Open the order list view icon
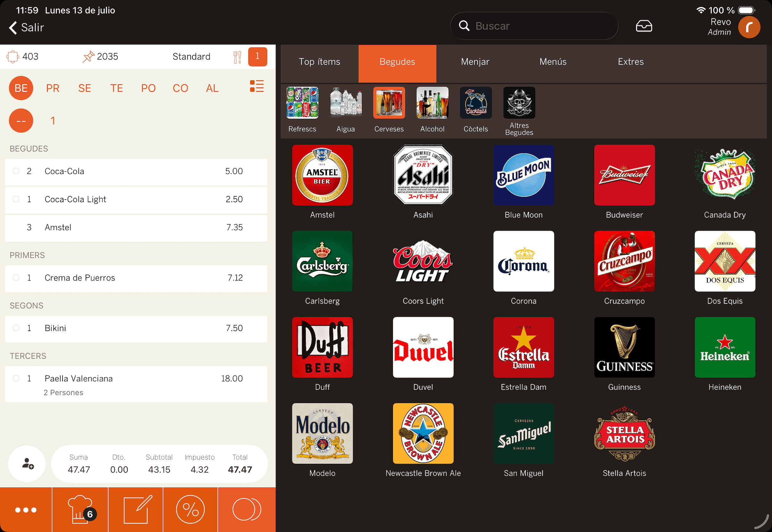This screenshot has width=772, height=532. [x=257, y=86]
